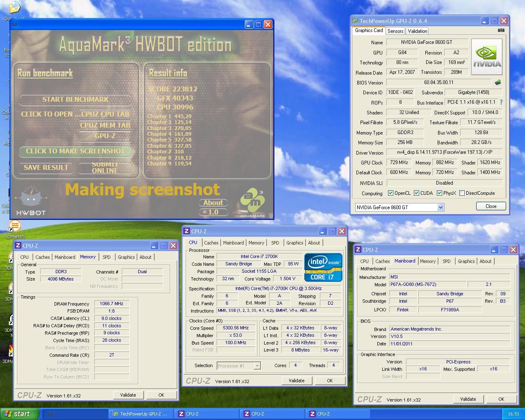Viewport: 525px width, 420px height.
Task: Click the GPU-Z title bar icon
Action: click(x=355, y=21)
